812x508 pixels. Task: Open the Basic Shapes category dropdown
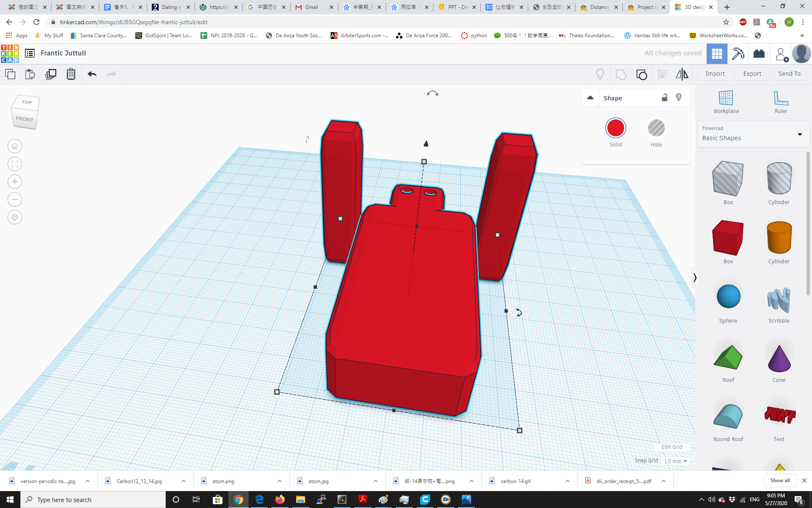pyautogui.click(x=753, y=134)
